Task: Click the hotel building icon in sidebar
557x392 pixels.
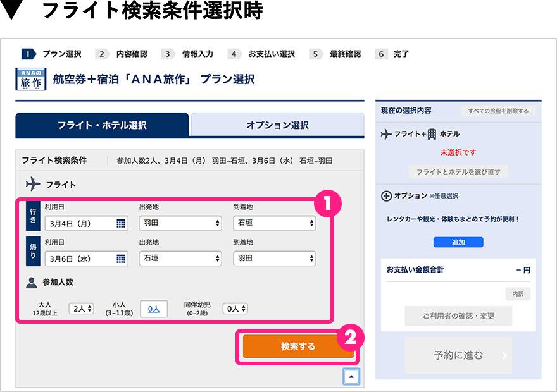Action: click(432, 134)
